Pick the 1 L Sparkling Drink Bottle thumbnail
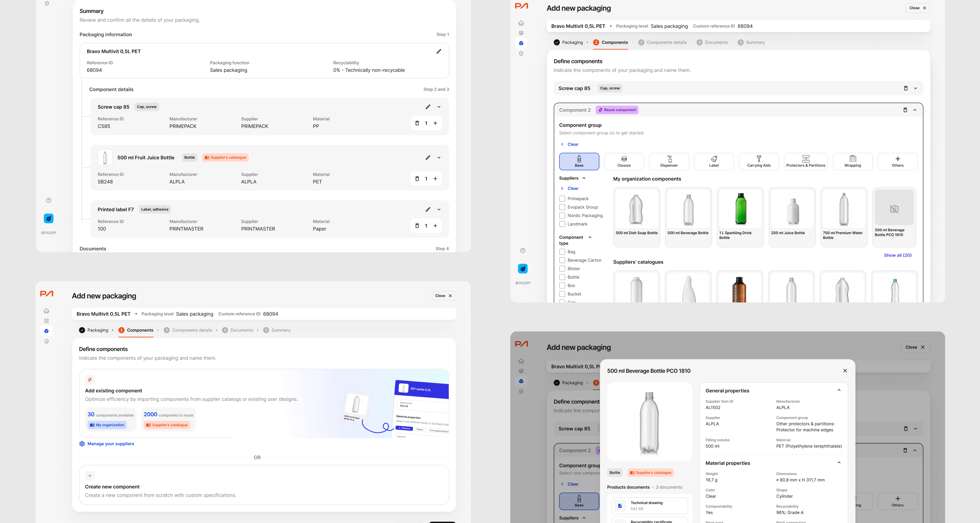The width and height of the screenshot is (980, 523). pos(740,209)
